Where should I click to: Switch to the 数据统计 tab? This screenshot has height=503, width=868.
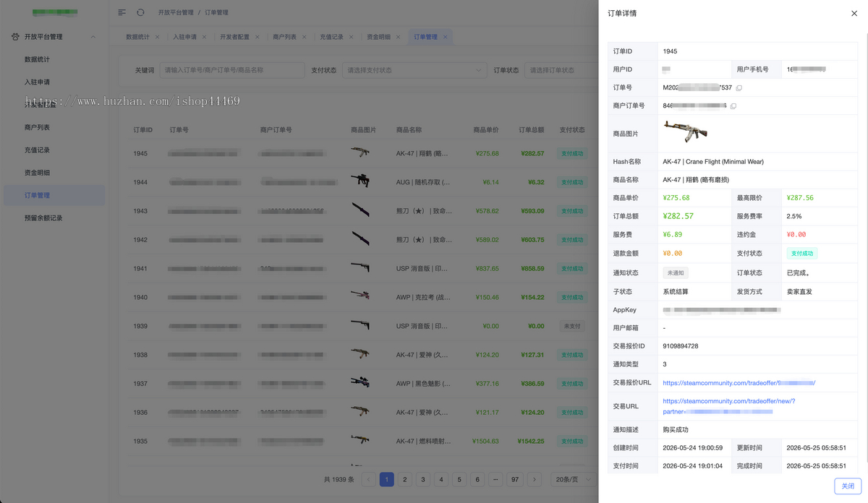point(137,37)
